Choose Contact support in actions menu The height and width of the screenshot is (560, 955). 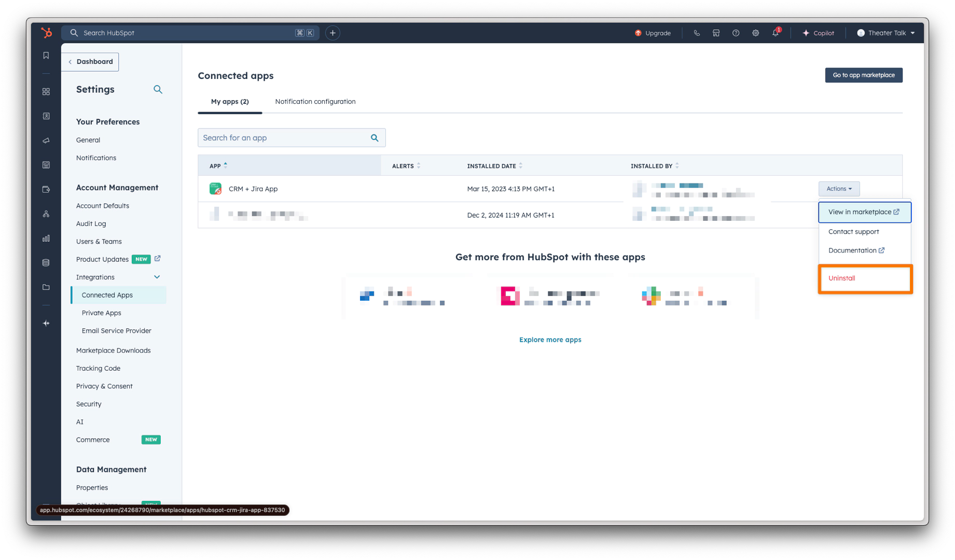(x=853, y=232)
